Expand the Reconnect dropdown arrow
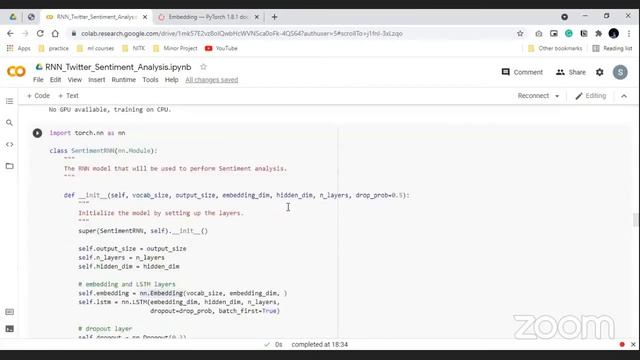The image size is (640, 360). pos(557,96)
